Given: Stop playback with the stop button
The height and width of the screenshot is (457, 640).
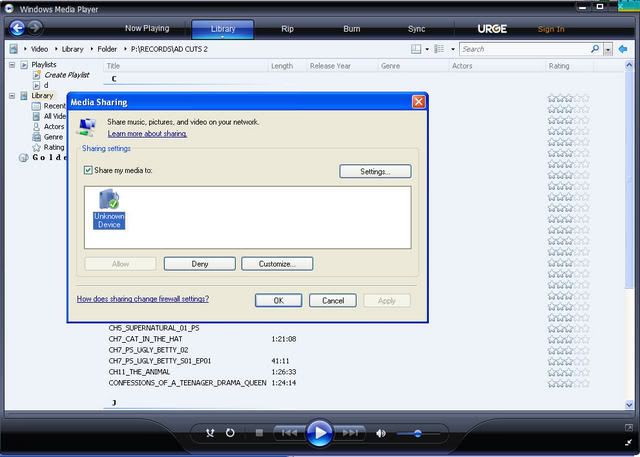Looking at the screenshot, I should click(259, 433).
